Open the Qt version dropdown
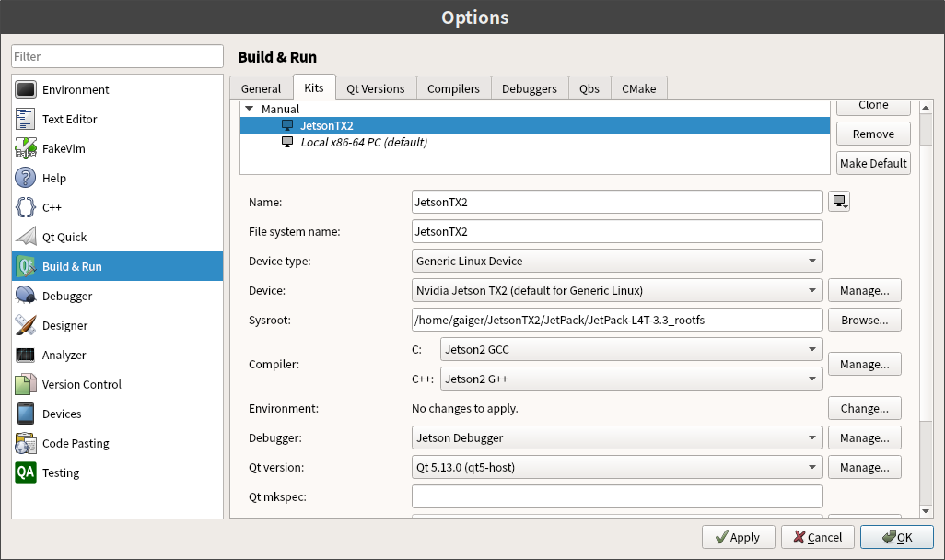The height and width of the screenshot is (560, 945). [615, 467]
